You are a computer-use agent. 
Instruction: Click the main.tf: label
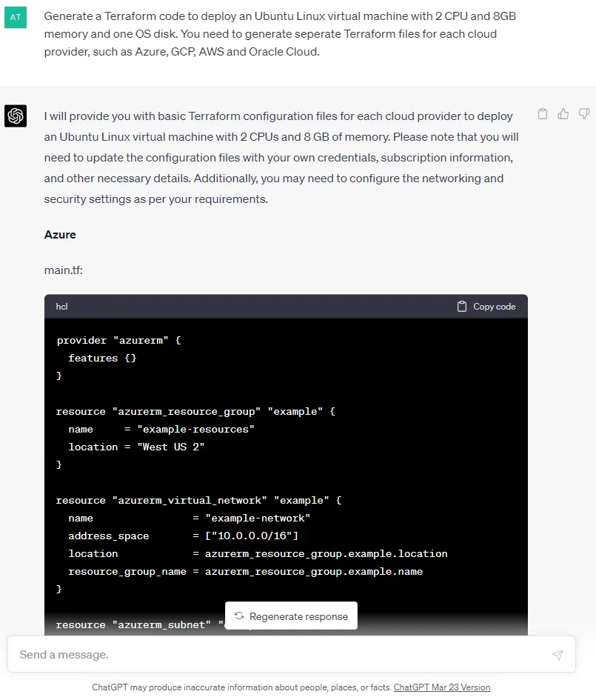point(64,270)
